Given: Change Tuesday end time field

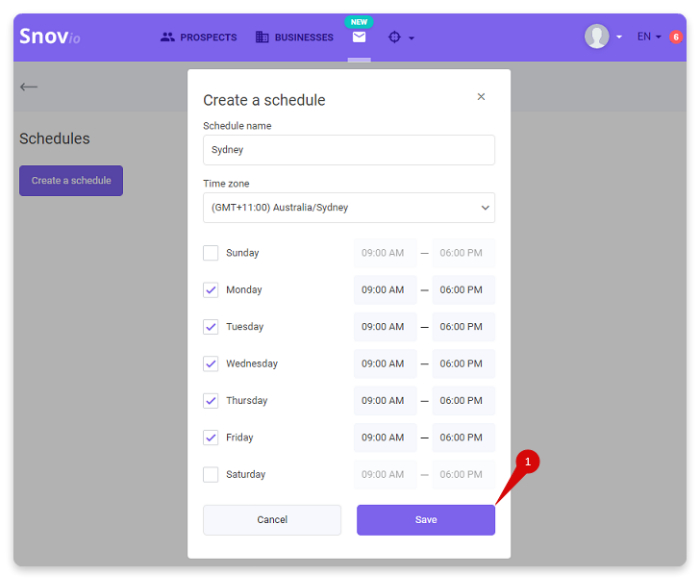Looking at the screenshot, I should tap(463, 327).
